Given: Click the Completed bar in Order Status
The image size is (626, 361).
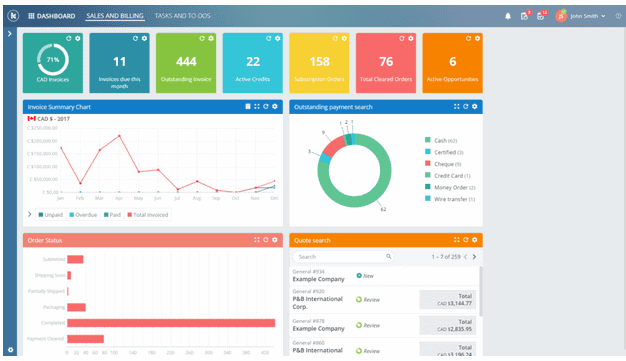Looking at the screenshot, I should (171, 323).
